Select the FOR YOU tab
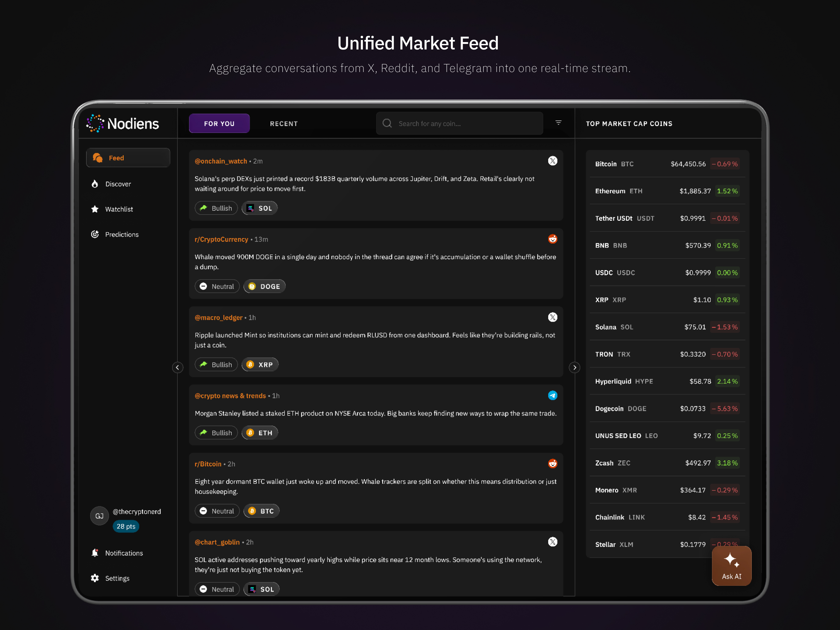The width and height of the screenshot is (840, 630). tap(219, 123)
